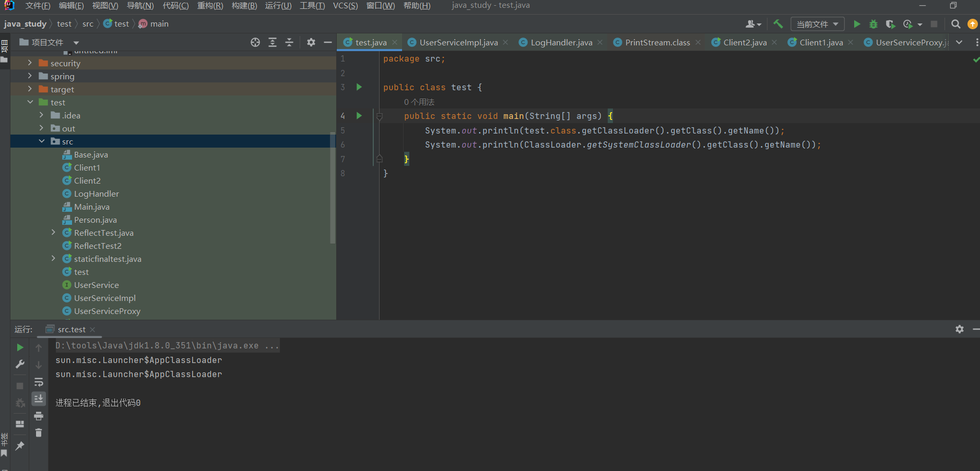Click project tree vertical scrollbar
Viewport: 980px width, 471px height.
(333, 188)
